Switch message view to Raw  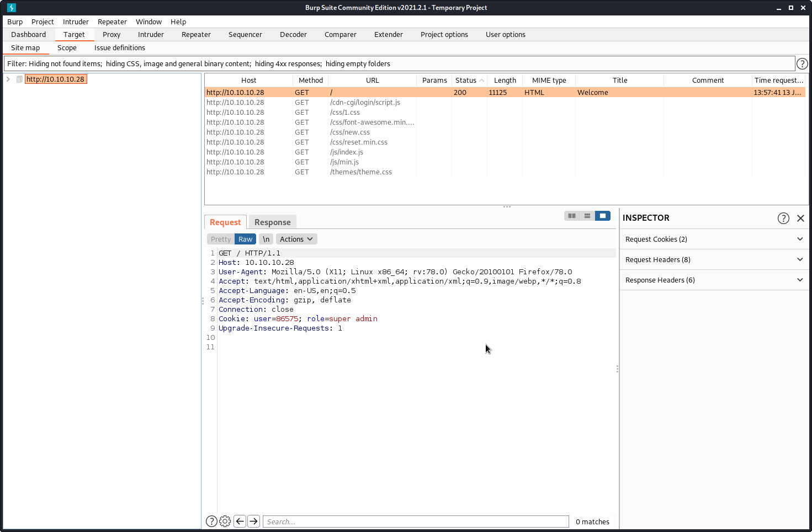pyautogui.click(x=245, y=239)
